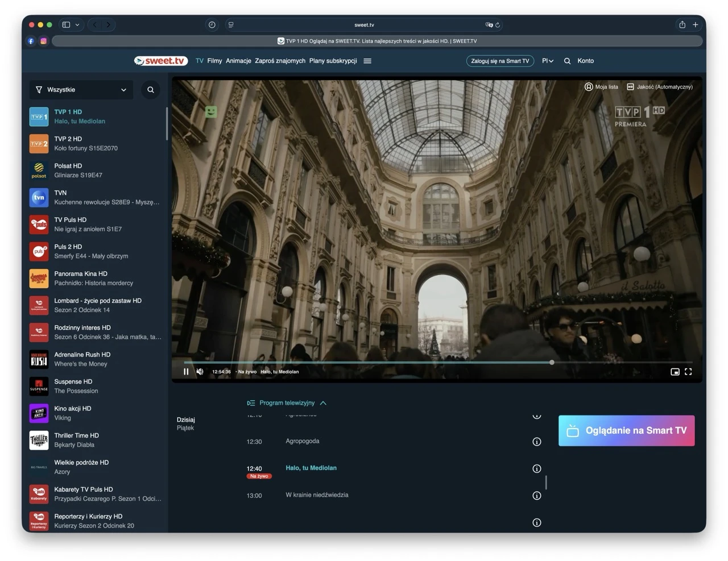Open the hamburger menu in navigation
Viewport: 728px width, 561px height.
(367, 61)
